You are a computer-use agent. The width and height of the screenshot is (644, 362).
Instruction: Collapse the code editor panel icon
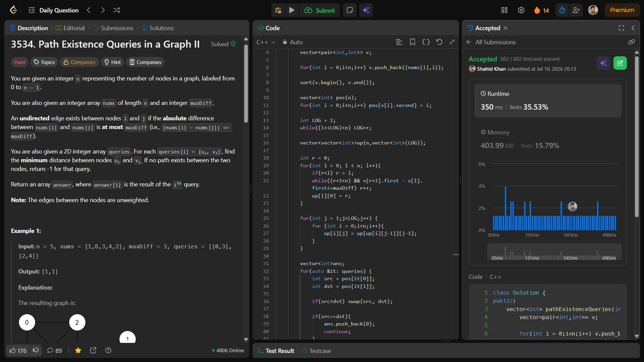[452, 42]
